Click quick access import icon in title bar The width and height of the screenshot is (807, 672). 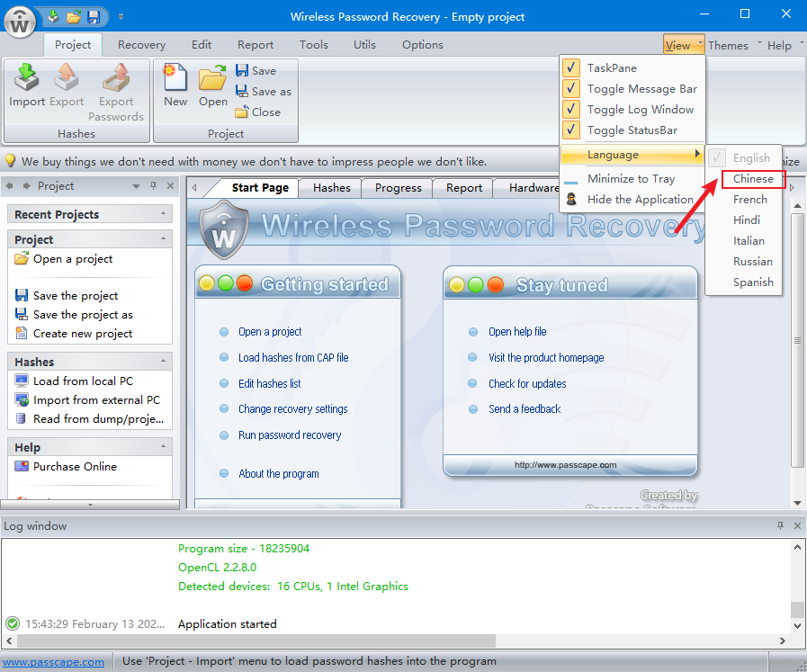tap(53, 16)
